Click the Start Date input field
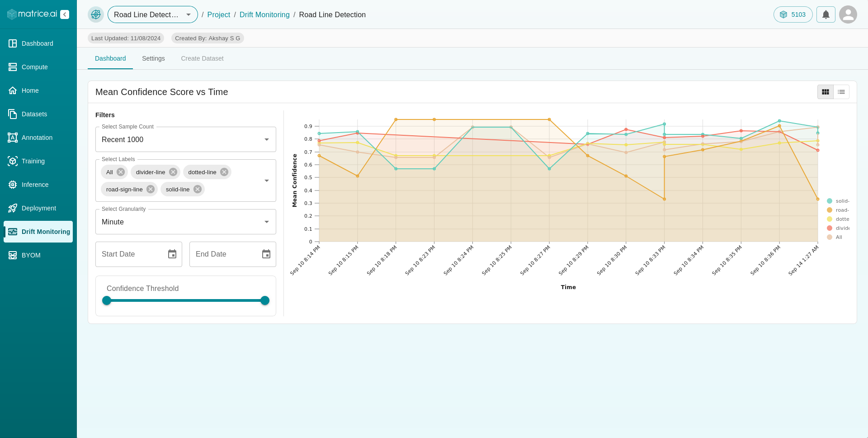The height and width of the screenshot is (438, 868). (x=139, y=254)
